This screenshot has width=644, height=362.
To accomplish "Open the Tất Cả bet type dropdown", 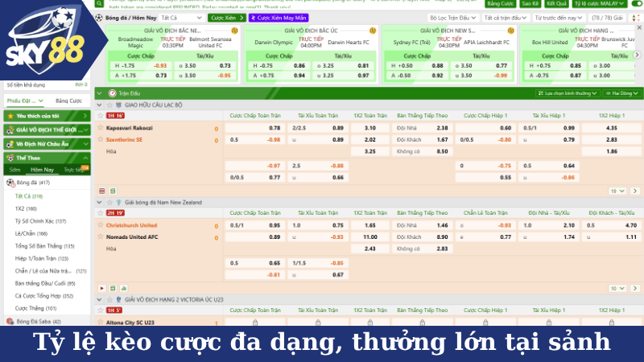I will (x=182, y=18).
